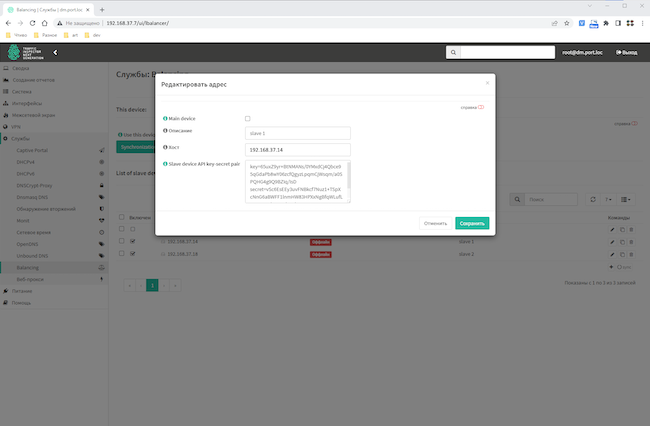Click the delete trash icon for slave 1 row

point(631,242)
